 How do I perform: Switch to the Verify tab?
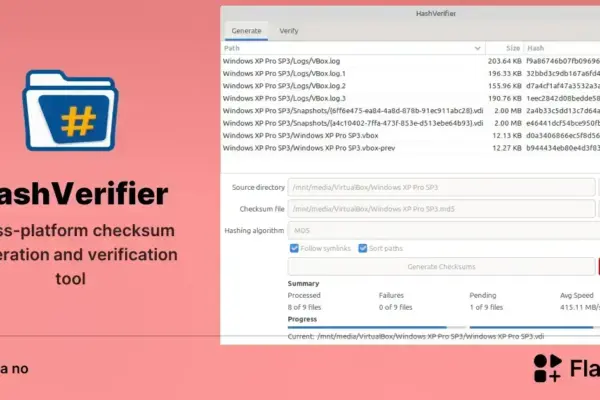pyautogui.click(x=289, y=31)
